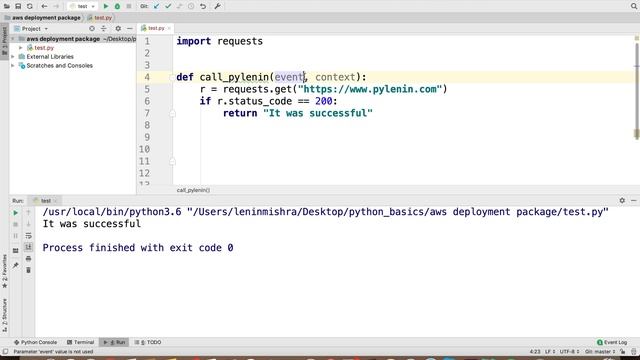The width and height of the screenshot is (640, 360).
Task: Open the 'test' run configuration dropdown
Action: click(x=82, y=6)
